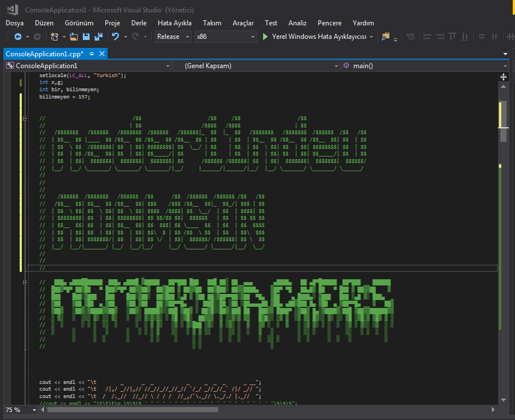This screenshot has width=515, height=420.
Task: Open the Araçlar menu
Action: tap(243, 23)
